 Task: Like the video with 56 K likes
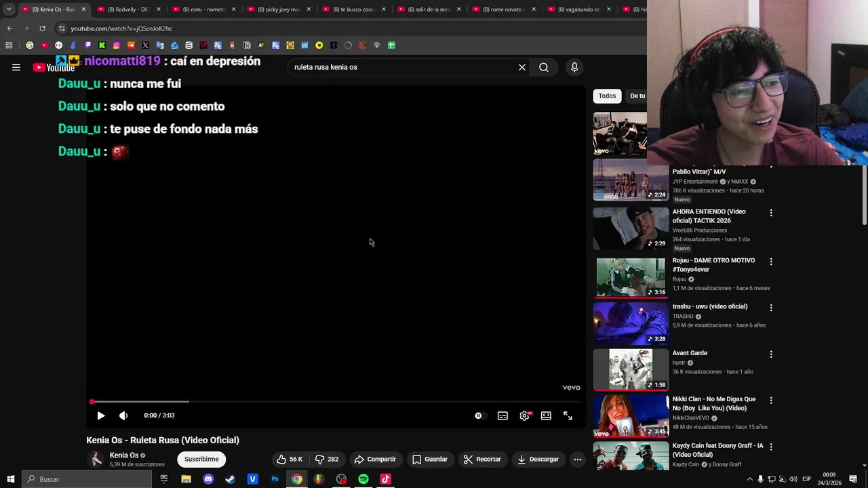[x=290, y=459]
